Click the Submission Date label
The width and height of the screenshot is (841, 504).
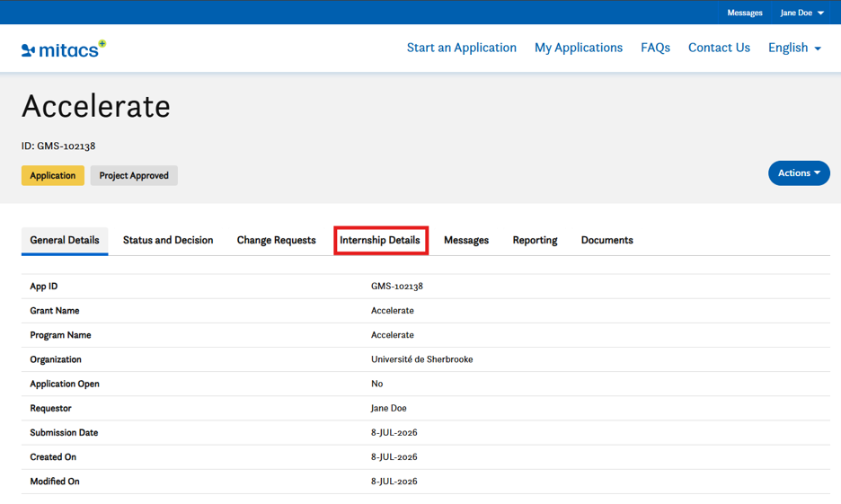[x=64, y=433]
